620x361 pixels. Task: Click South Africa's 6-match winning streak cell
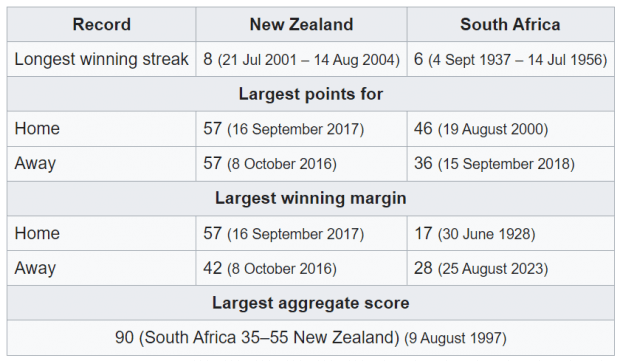510,59
